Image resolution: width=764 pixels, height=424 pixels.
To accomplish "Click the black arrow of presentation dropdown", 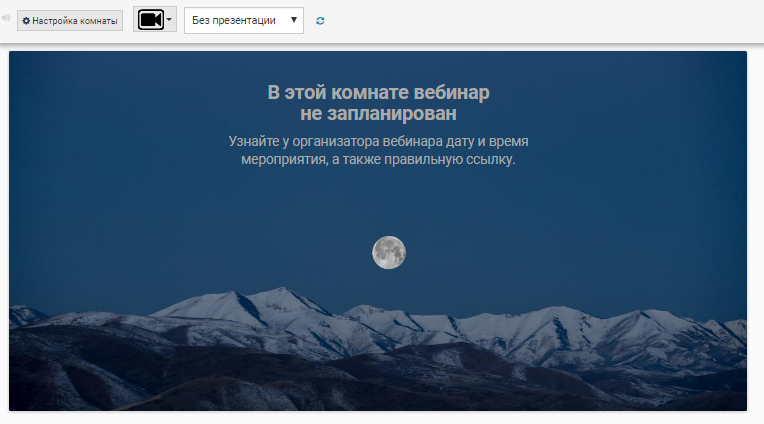I will (x=294, y=20).
